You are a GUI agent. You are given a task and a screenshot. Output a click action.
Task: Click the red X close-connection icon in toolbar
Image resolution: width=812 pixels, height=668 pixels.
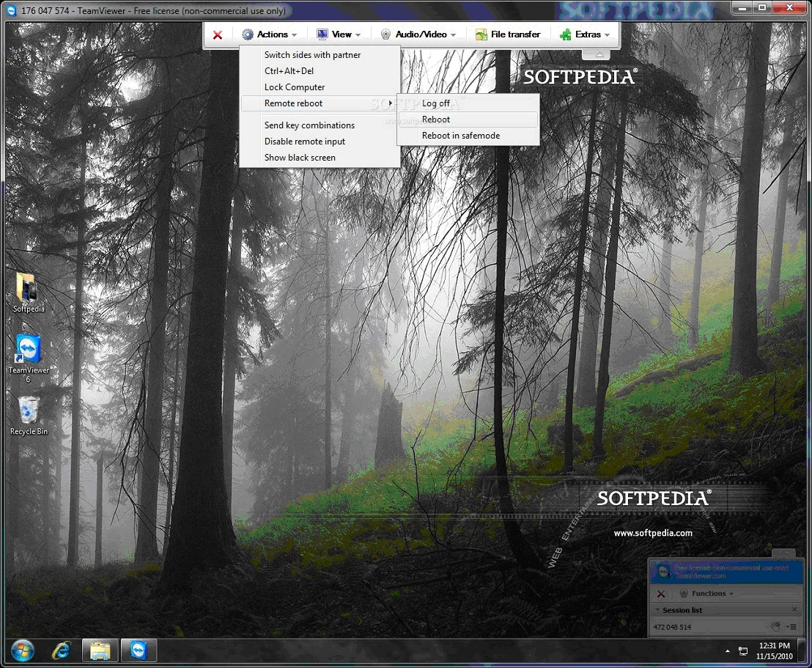(x=218, y=34)
